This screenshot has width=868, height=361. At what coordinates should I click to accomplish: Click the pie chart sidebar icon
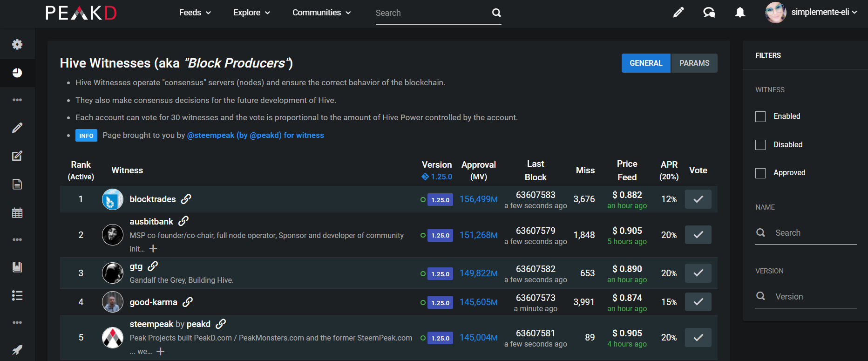click(17, 73)
